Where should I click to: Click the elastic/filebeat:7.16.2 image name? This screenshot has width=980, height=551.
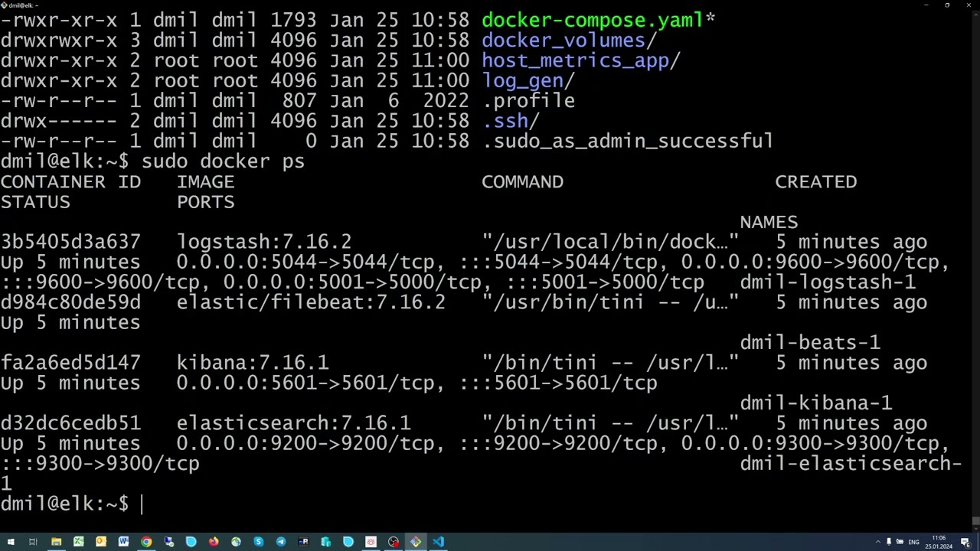[x=311, y=302]
